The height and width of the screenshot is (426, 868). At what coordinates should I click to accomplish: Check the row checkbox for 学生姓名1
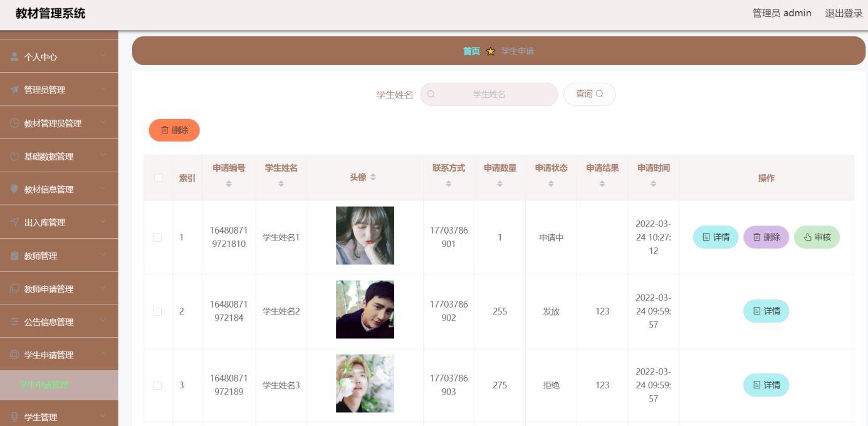coord(157,237)
